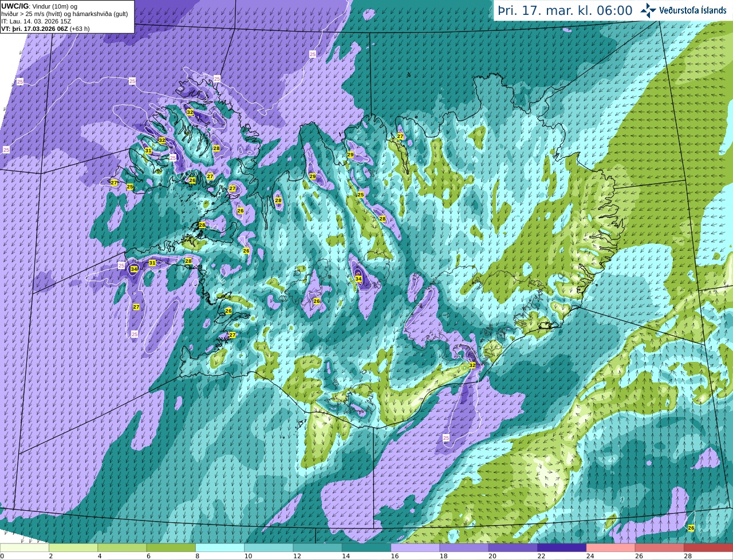Click the Veðurstofa Íslands logo icon
Viewport: 733px width, 560px height.
[648, 10]
